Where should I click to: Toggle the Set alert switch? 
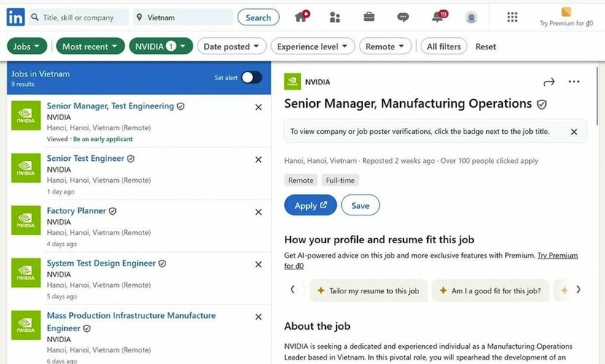click(x=251, y=77)
